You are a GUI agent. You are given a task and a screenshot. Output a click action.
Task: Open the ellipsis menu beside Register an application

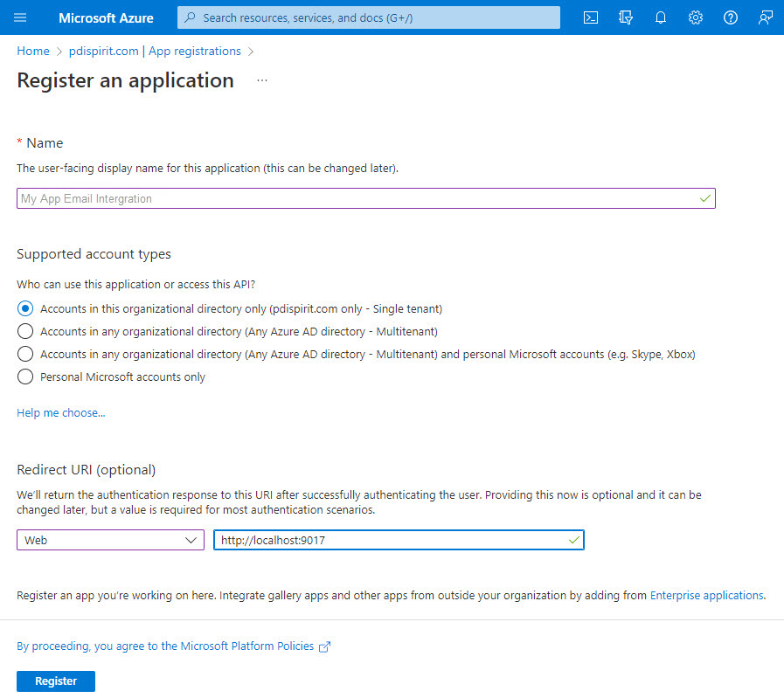(262, 80)
